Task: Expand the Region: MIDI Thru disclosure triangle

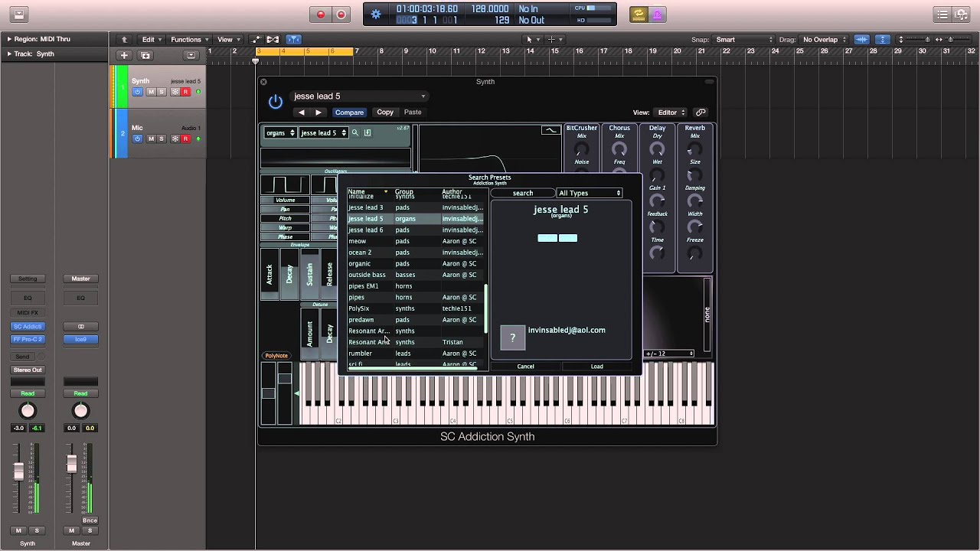Action: [x=9, y=39]
